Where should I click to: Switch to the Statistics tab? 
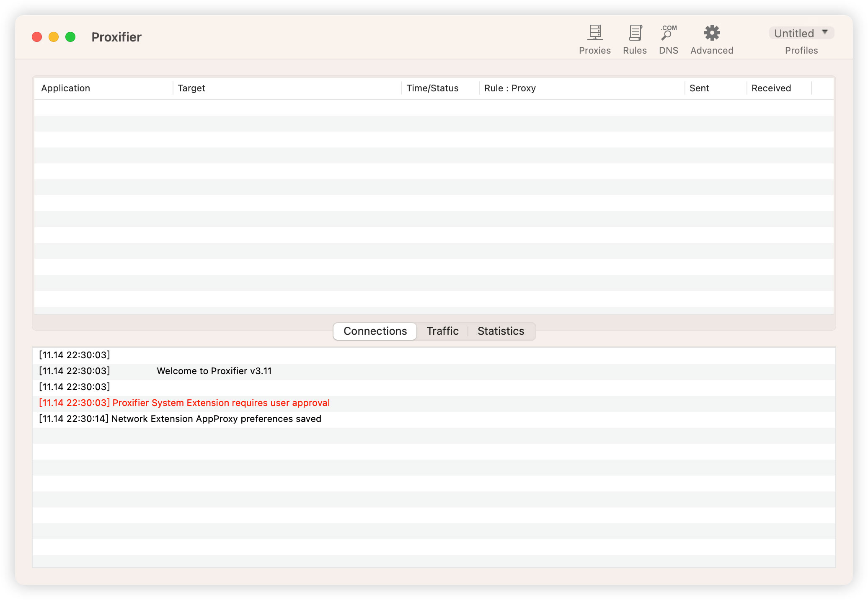[501, 331]
